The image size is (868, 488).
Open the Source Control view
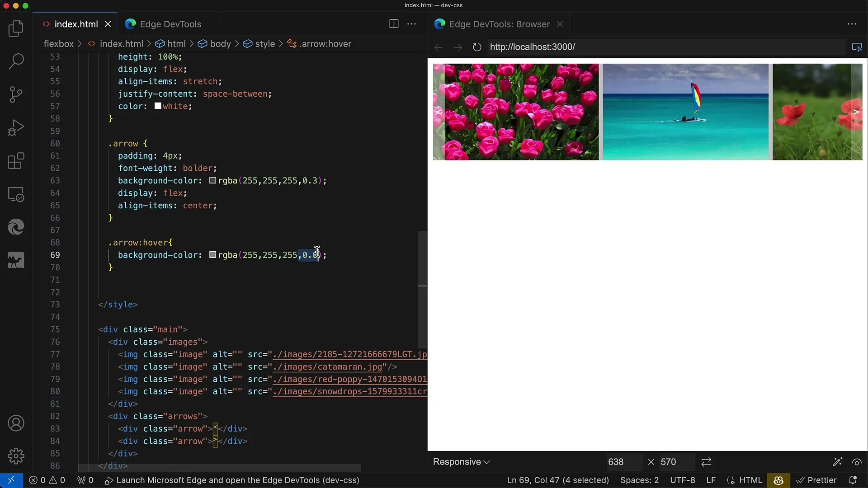[x=16, y=94]
